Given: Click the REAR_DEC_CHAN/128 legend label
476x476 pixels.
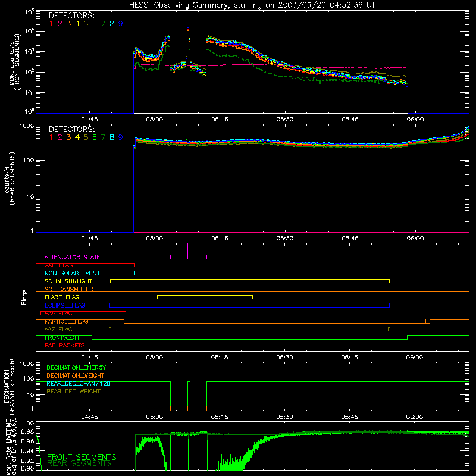Looking at the screenshot, I should pos(79,384).
